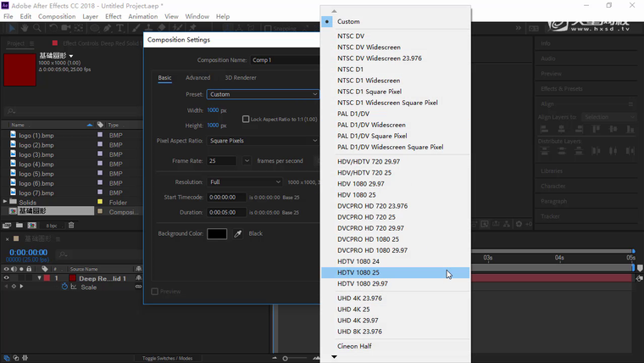Click the Scale stopwatch icon

(65, 288)
